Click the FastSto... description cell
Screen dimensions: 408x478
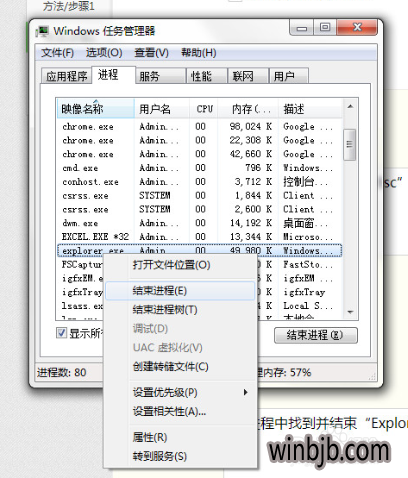point(308,265)
